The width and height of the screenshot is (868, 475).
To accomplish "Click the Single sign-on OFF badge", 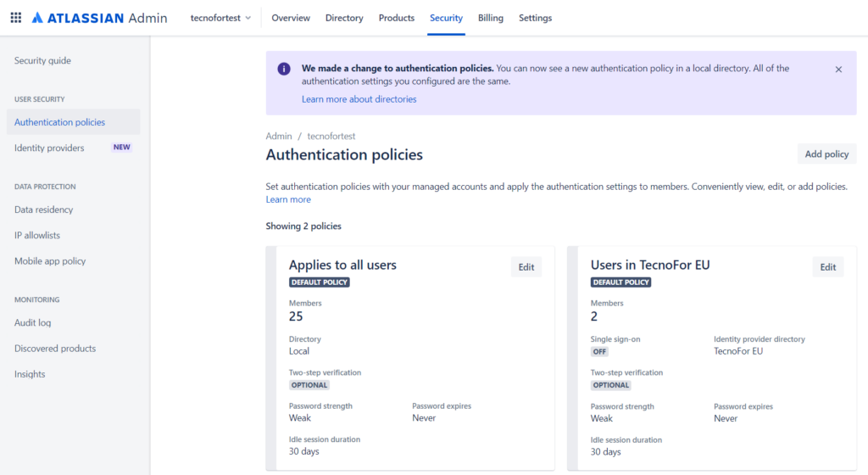I will (x=599, y=351).
